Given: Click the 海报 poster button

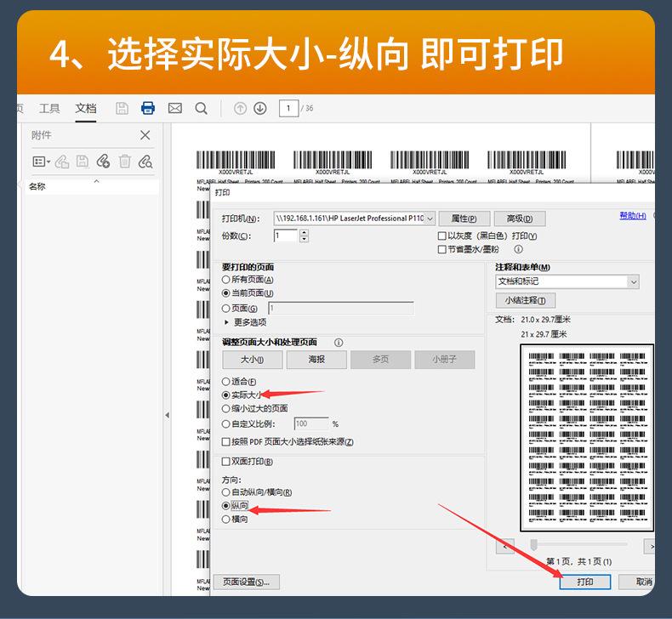Looking at the screenshot, I should click(316, 360).
